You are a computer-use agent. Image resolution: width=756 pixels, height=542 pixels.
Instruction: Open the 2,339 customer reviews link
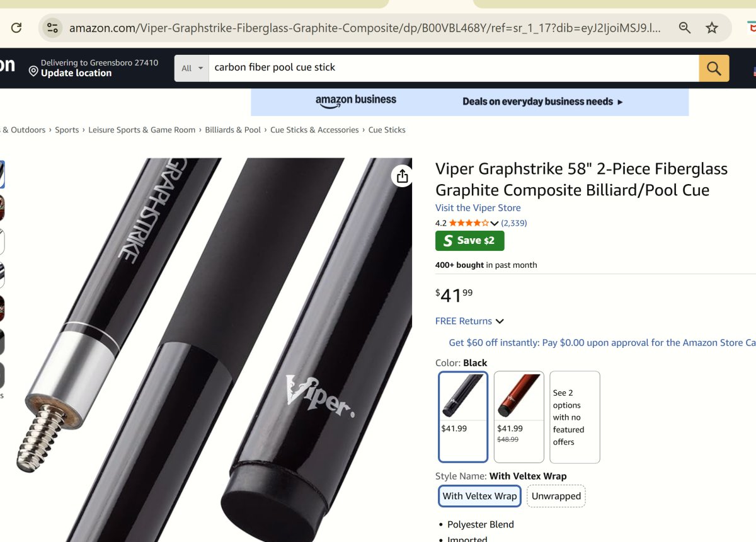[x=514, y=223]
